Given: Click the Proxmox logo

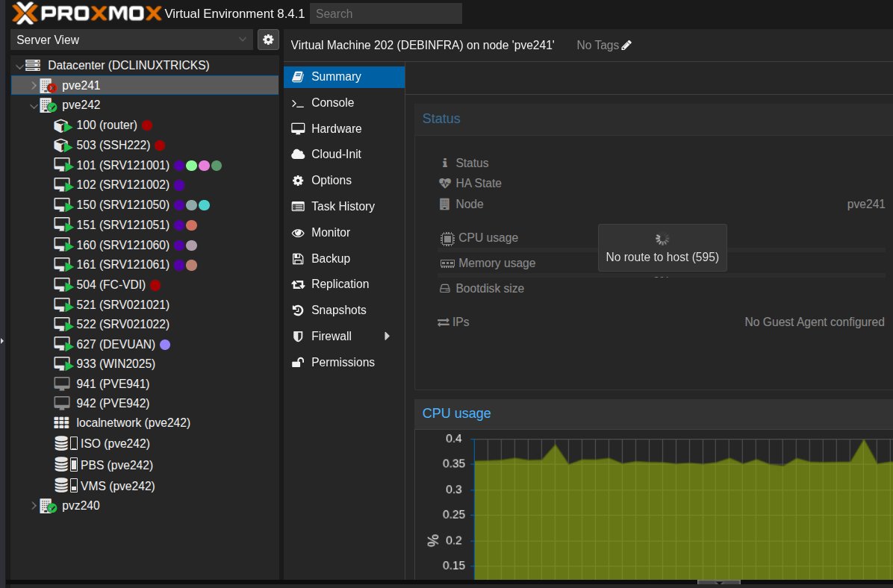Looking at the screenshot, I should pyautogui.click(x=87, y=13).
